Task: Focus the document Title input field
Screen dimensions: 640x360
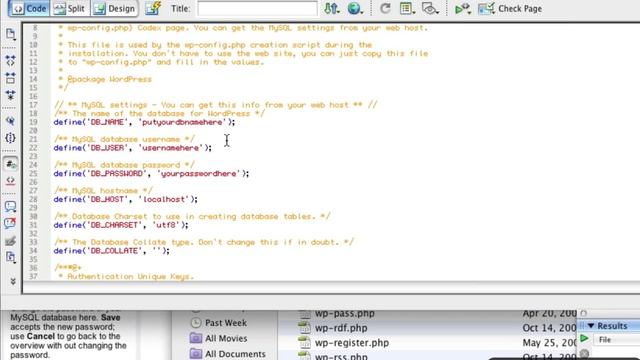Action: pos(257,9)
